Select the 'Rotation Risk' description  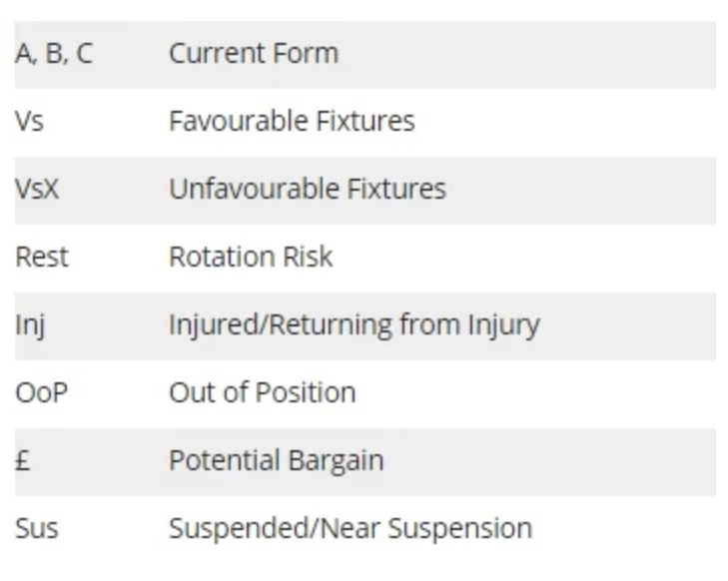[x=251, y=257]
